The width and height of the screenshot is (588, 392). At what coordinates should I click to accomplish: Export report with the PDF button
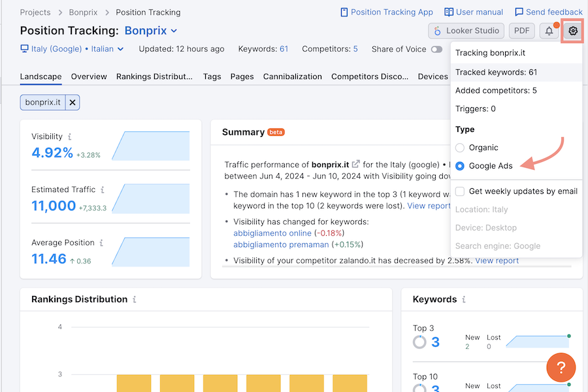coord(521,31)
